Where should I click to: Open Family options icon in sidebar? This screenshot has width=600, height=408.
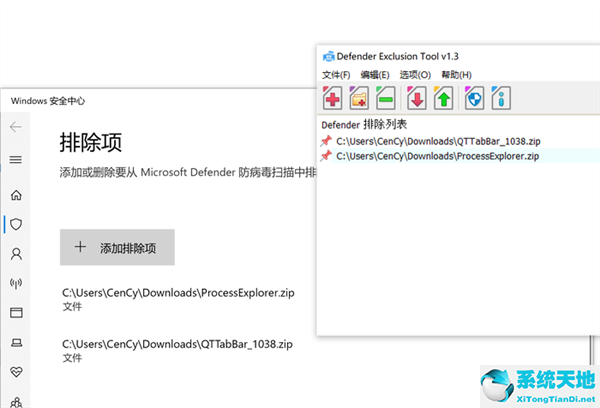[16, 402]
